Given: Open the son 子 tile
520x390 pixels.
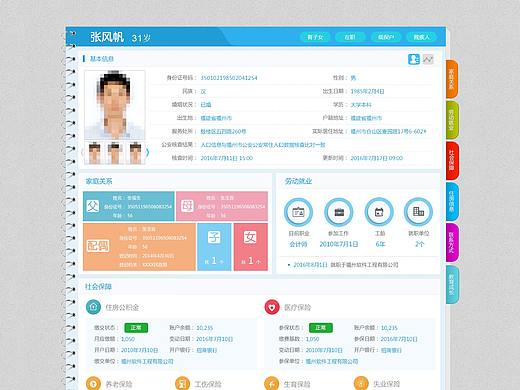Looking at the screenshot, I should 214,247.
